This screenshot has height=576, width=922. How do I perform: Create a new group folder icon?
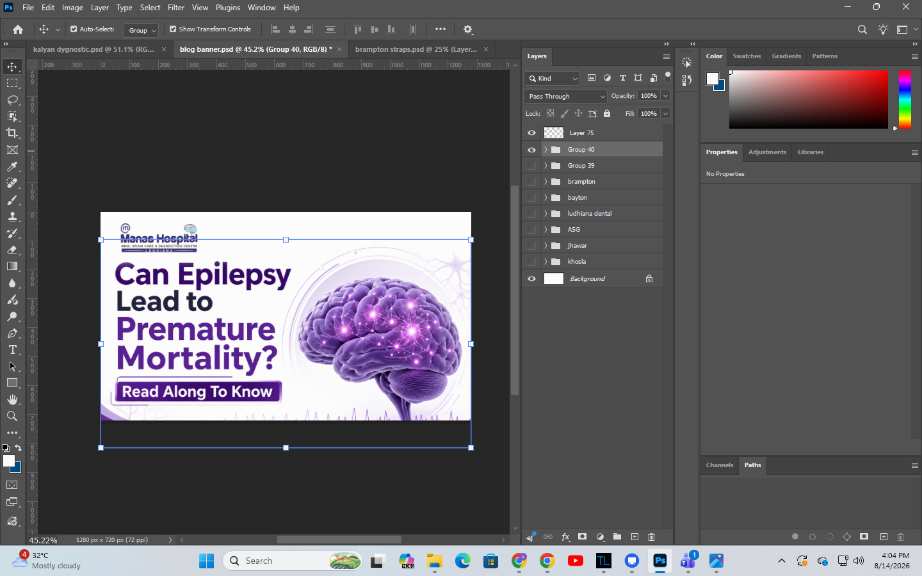(x=617, y=537)
